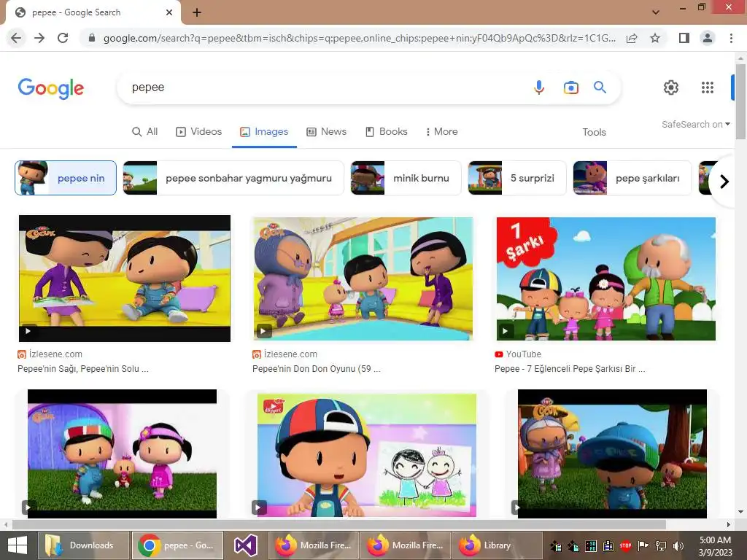The height and width of the screenshot is (560, 747).
Task: Open Visual Studio from taskbar
Action: (x=246, y=545)
